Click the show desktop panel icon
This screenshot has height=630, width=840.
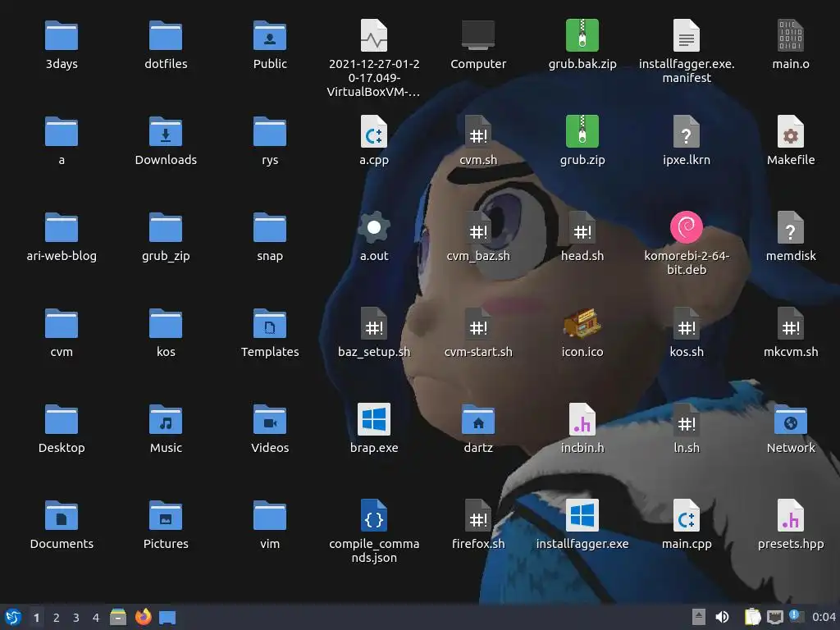pyautogui.click(x=167, y=618)
